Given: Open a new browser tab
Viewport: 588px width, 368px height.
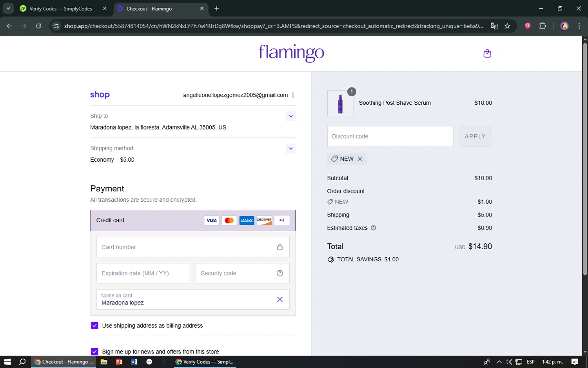Looking at the screenshot, I should (216, 8).
